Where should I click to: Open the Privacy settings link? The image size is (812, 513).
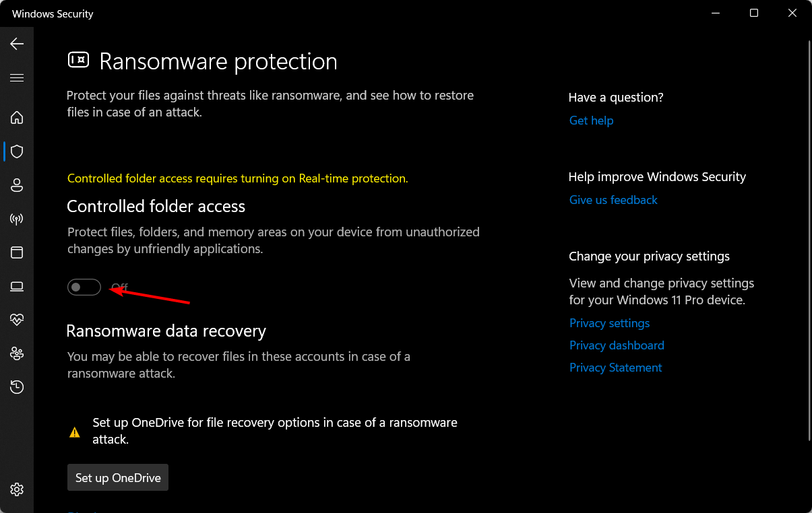tap(609, 323)
